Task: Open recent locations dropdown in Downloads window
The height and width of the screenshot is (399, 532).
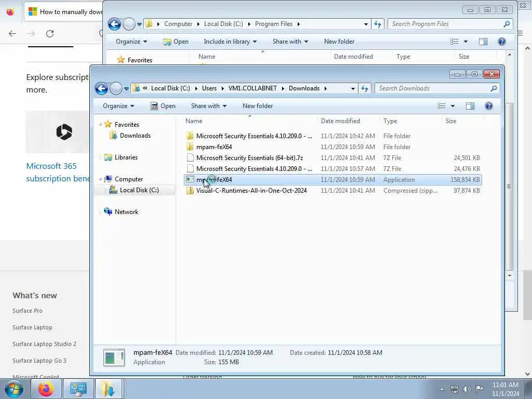Action: [126, 88]
